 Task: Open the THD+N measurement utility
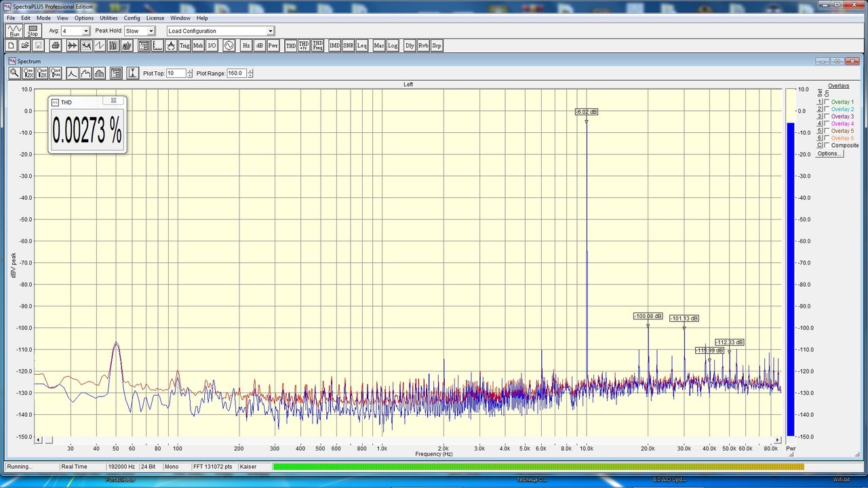point(304,45)
